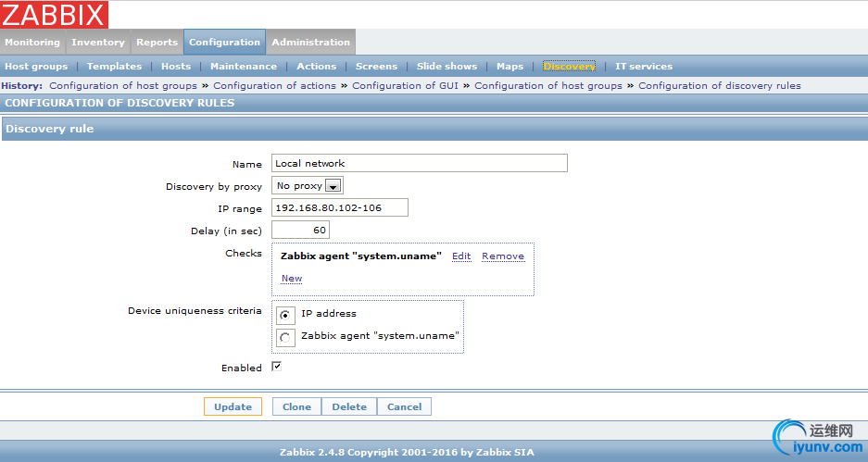Select IP address uniqueness radio button
The image size is (868, 462).
click(x=285, y=315)
